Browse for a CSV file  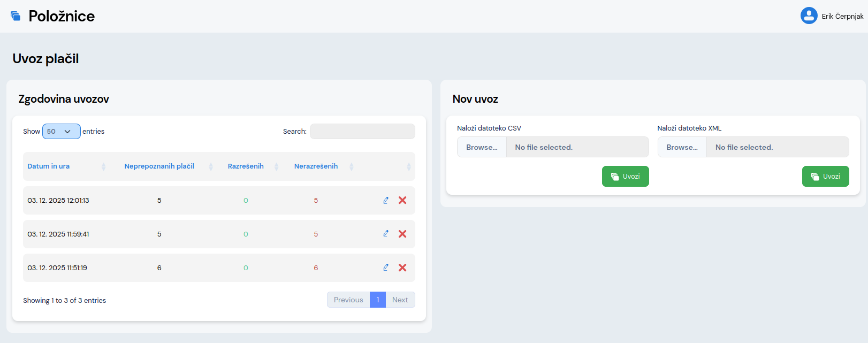tap(482, 147)
